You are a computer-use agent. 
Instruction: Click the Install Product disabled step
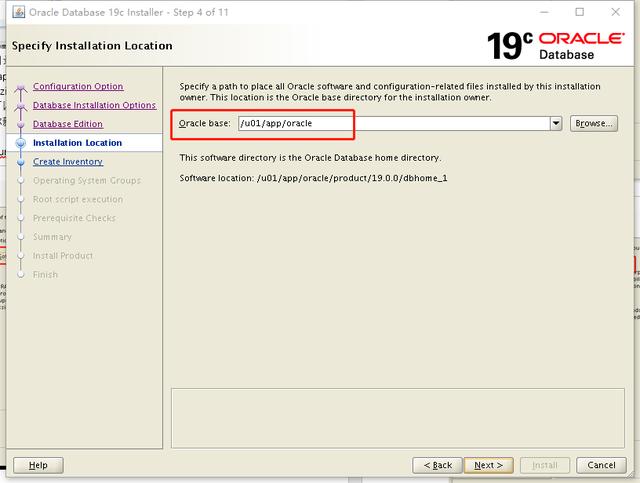pyautogui.click(x=63, y=256)
